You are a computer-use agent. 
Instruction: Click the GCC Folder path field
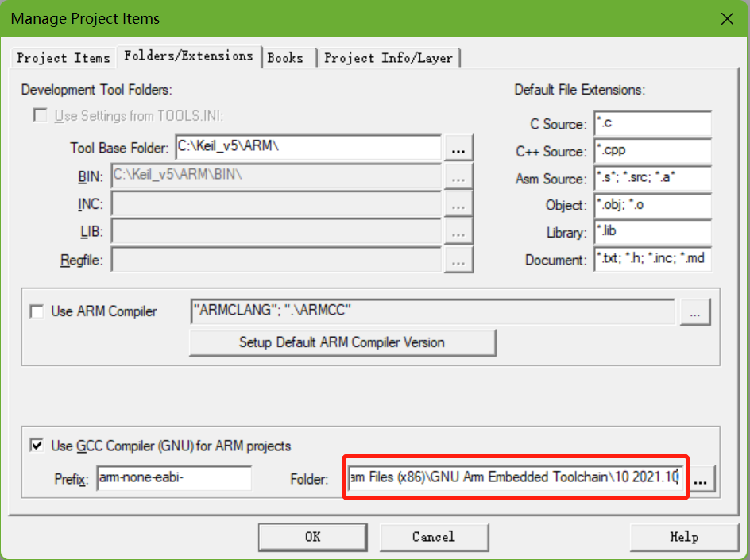[514, 478]
